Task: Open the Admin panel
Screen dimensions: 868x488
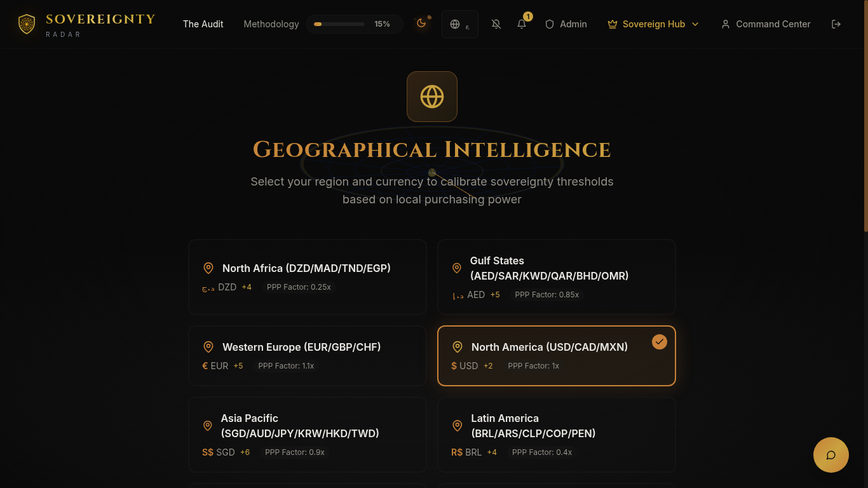Action: (566, 24)
